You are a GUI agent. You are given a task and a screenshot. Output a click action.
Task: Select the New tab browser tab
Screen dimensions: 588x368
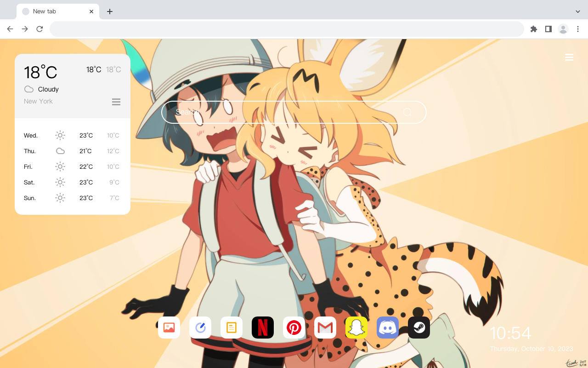pos(58,11)
